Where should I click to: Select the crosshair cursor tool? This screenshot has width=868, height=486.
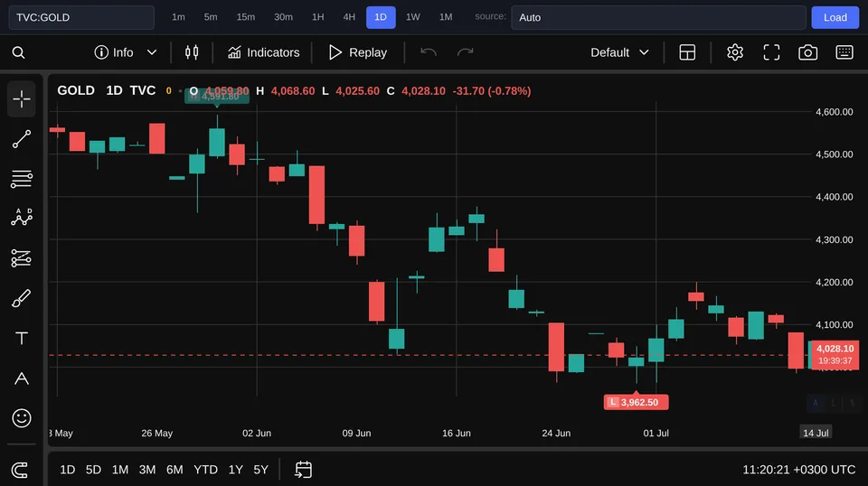(22, 99)
